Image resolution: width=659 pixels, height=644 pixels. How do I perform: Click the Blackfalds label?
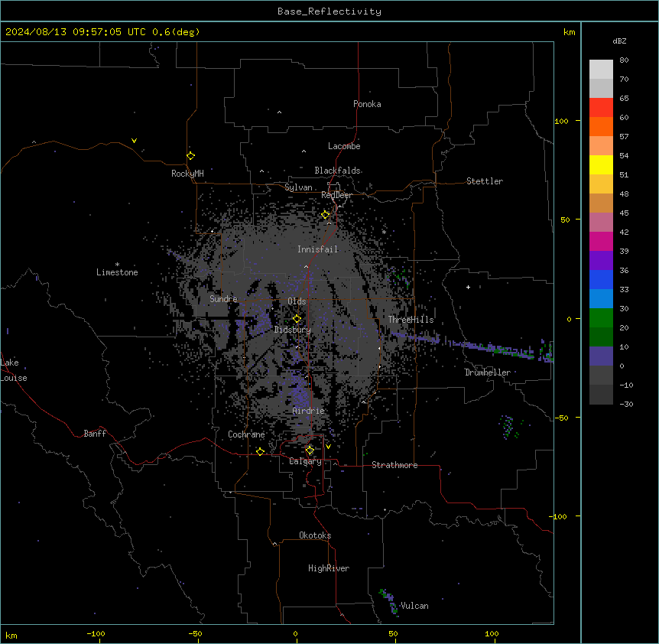[x=337, y=171]
